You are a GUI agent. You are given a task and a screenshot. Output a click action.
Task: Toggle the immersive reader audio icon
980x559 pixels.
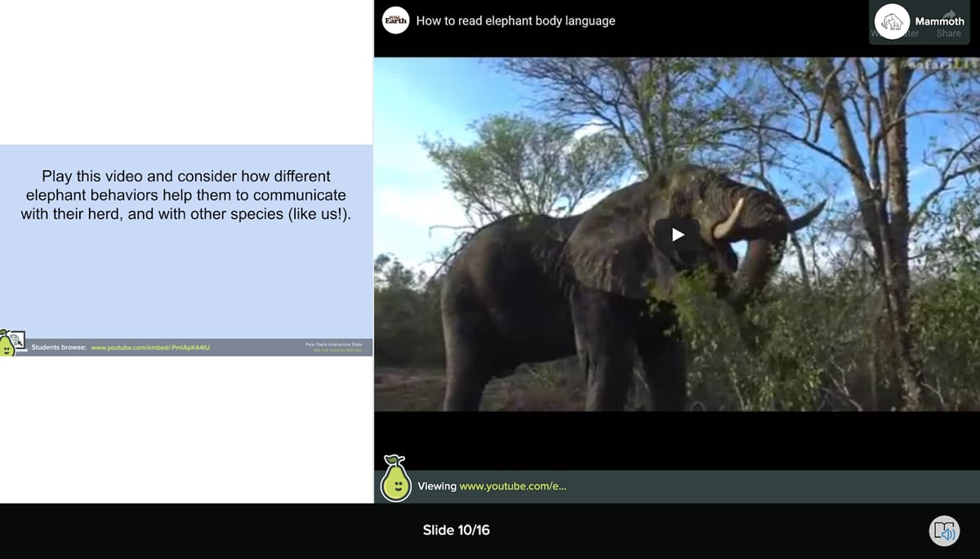[944, 530]
